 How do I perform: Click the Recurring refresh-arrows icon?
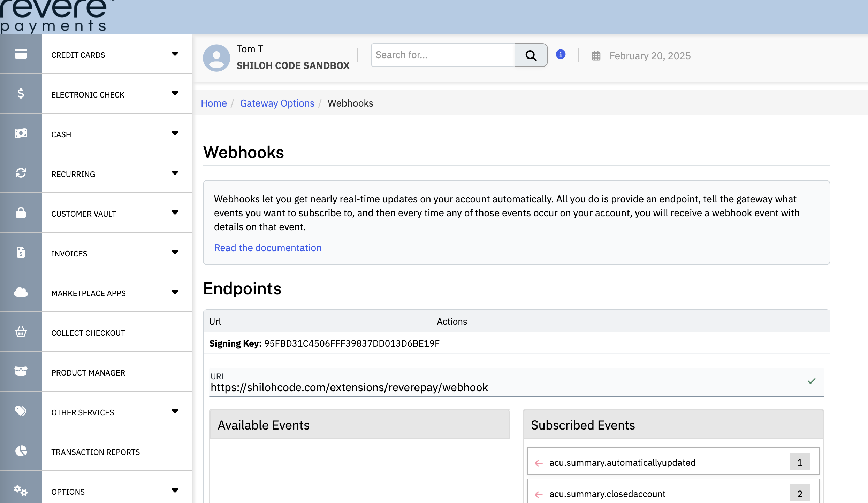click(x=21, y=173)
